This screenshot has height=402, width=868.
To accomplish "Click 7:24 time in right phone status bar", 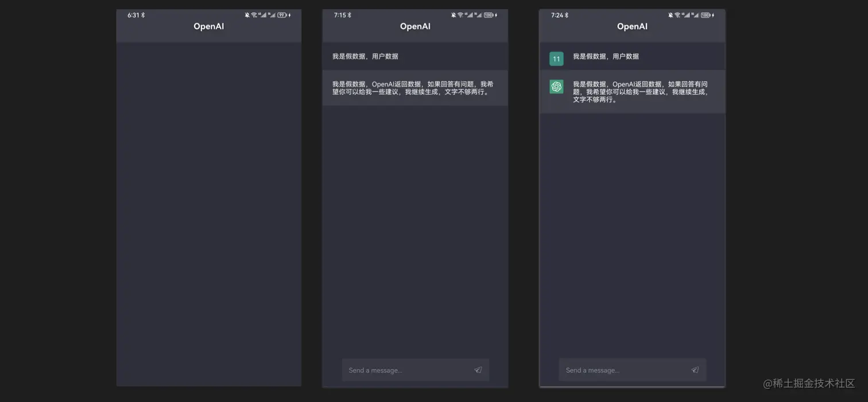I will 557,15.
